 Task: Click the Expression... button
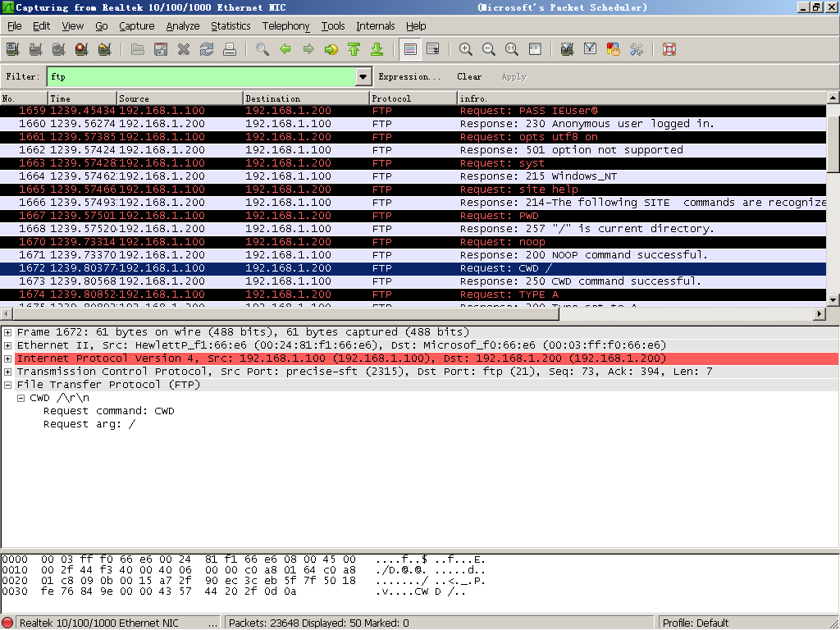(x=410, y=76)
